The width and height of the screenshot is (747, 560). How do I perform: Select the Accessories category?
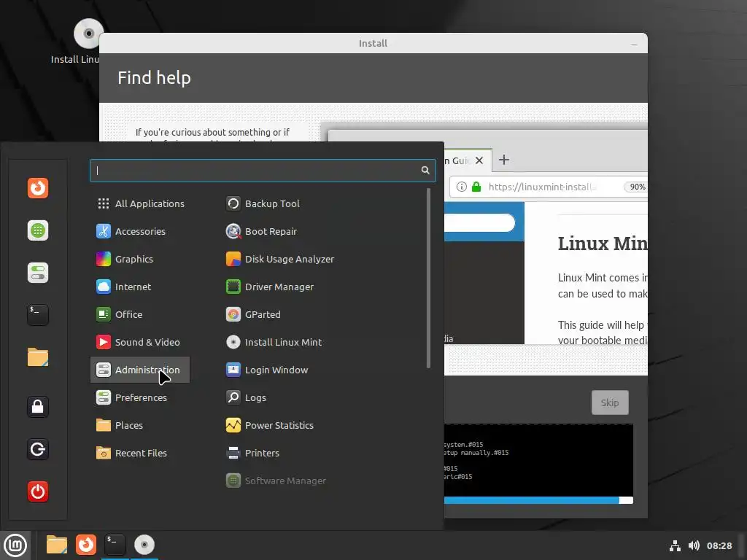click(140, 231)
